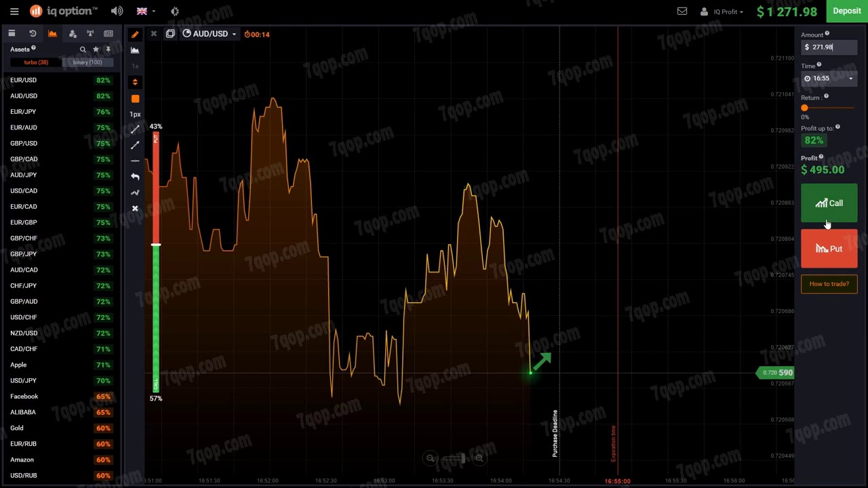Select the Amazon asset row
This screenshot has width=868, height=488.
[61, 460]
